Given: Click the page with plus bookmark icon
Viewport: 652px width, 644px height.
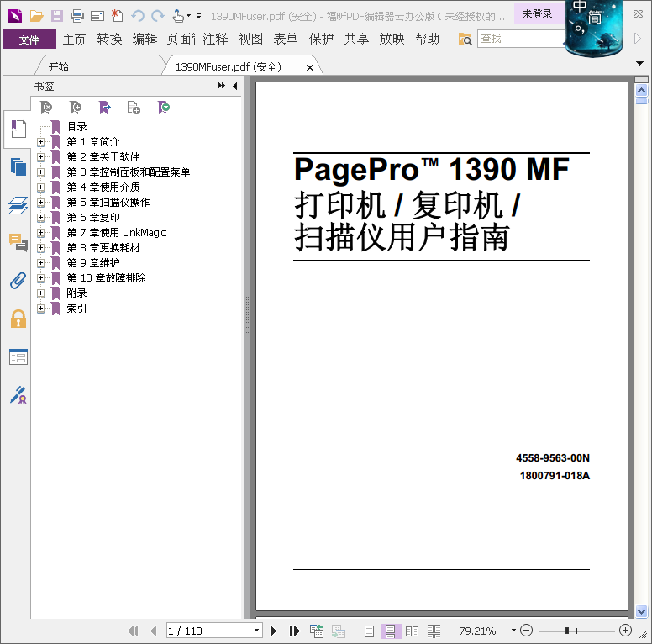Looking at the screenshot, I should (134, 108).
